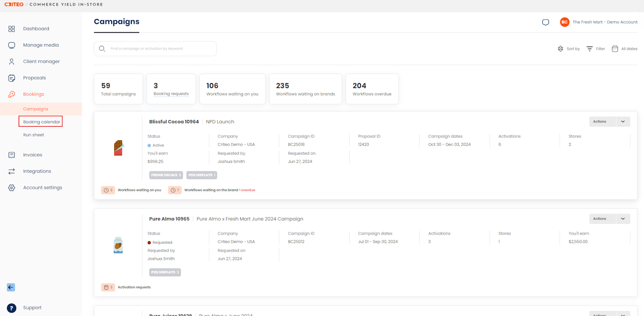
Task: Click proposal ID '12420'
Action: pyautogui.click(x=363, y=145)
